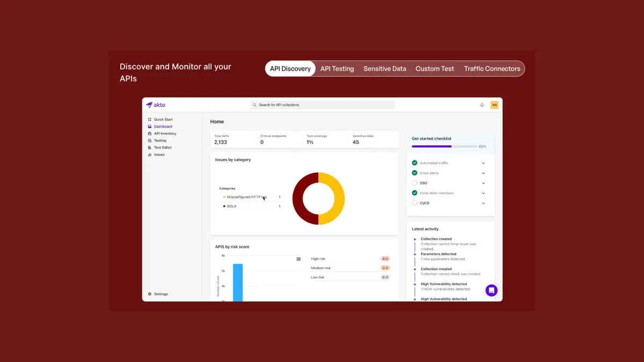Select the Quick Start grid icon
644x362 pixels.
click(150, 120)
